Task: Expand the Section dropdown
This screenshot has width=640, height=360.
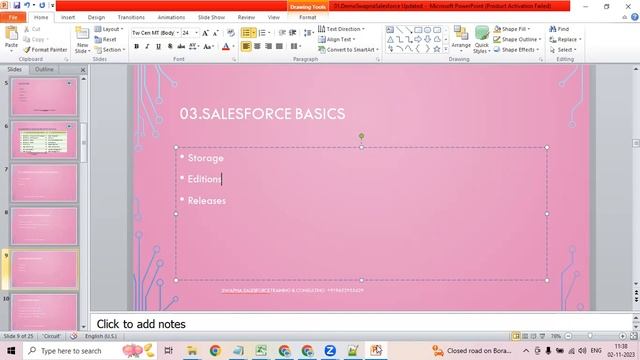Action: tap(110, 49)
